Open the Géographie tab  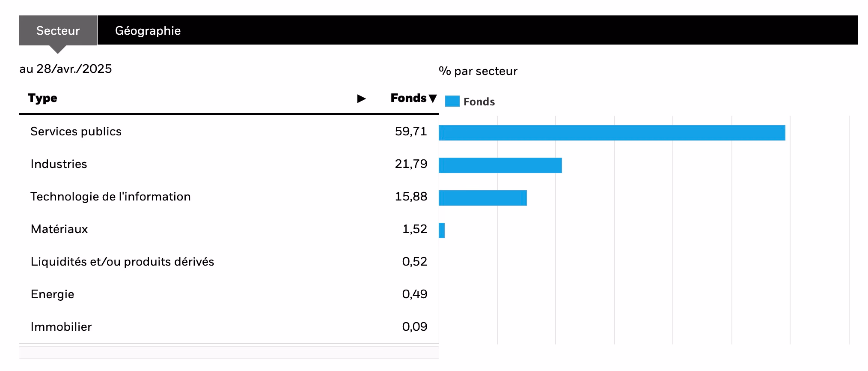148,31
